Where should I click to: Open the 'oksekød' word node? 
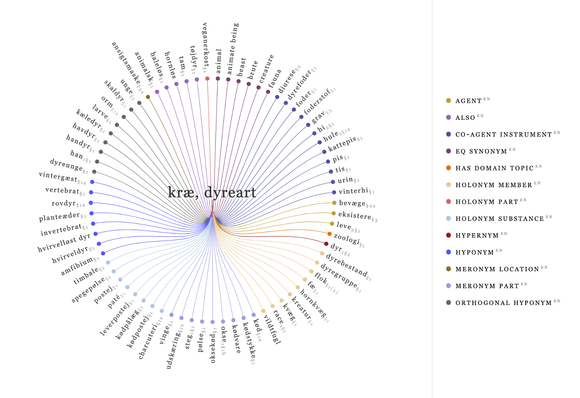coord(213,345)
